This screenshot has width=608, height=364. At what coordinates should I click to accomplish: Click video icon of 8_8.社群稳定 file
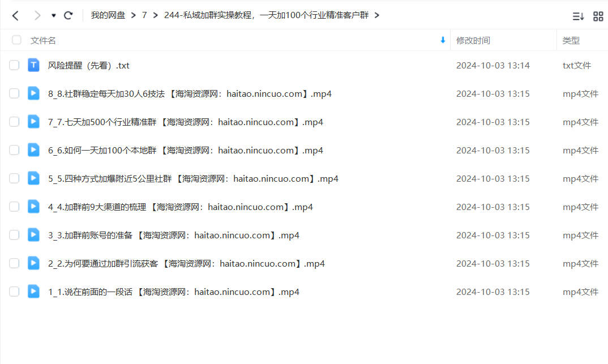pos(34,93)
